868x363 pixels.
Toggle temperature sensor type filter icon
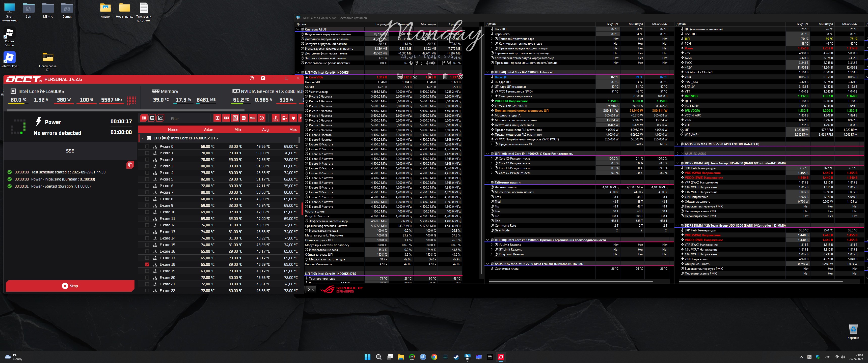[276, 118]
